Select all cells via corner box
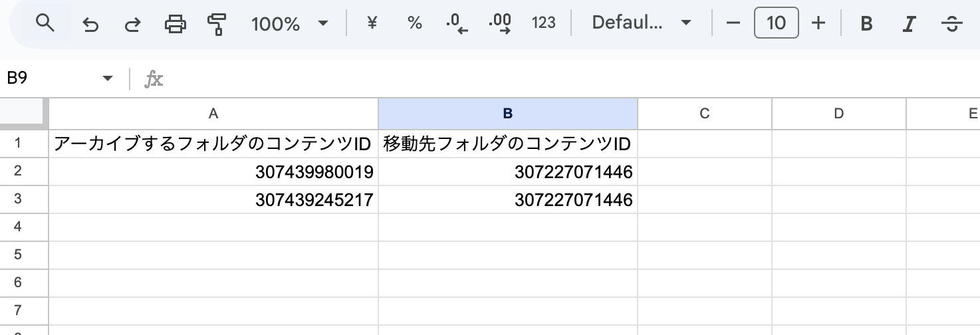The image size is (980, 335). pos(24,114)
